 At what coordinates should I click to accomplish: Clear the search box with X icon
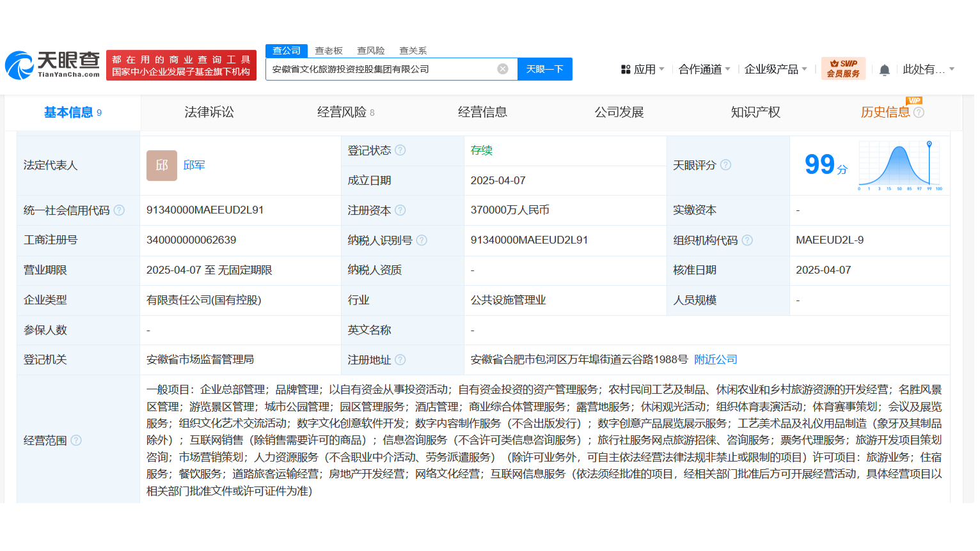[x=503, y=69]
